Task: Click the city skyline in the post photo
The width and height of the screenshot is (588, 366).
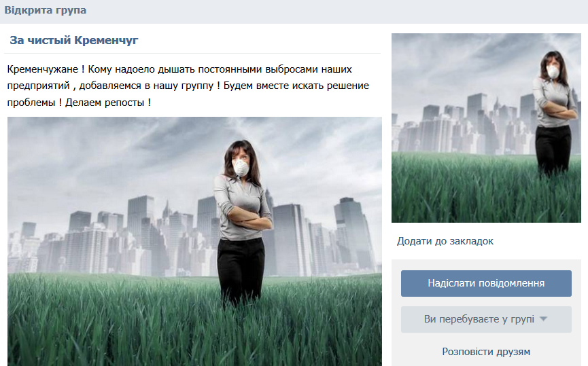Action: pyautogui.click(x=112, y=240)
